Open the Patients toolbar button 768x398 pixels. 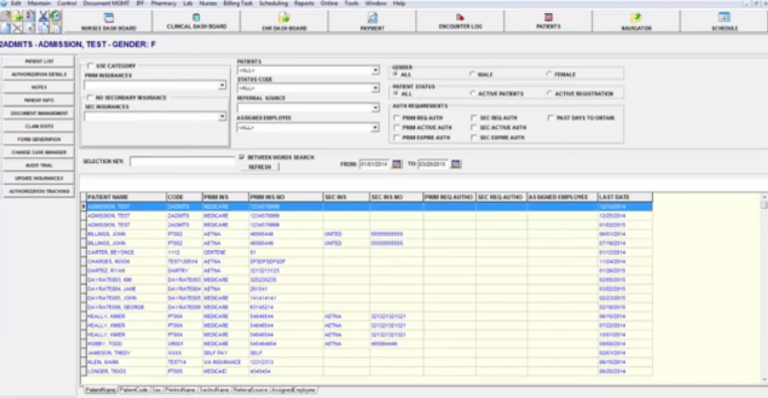(548, 22)
